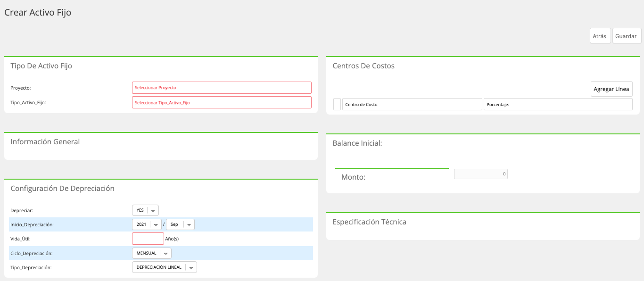Click the Información General section heading
This screenshot has width=644, height=281.
(x=45, y=141)
